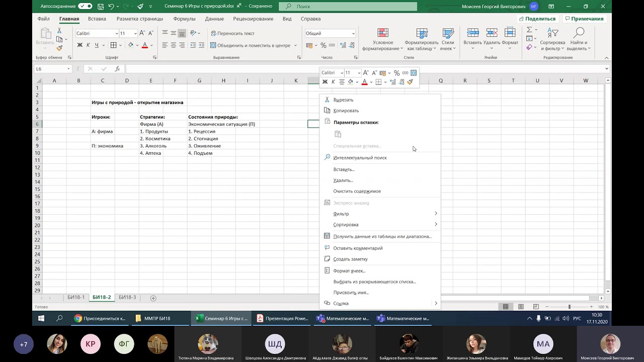This screenshot has height=362, width=644.
Task: Click Page Layout view icon in status bar
Action: click(521, 307)
